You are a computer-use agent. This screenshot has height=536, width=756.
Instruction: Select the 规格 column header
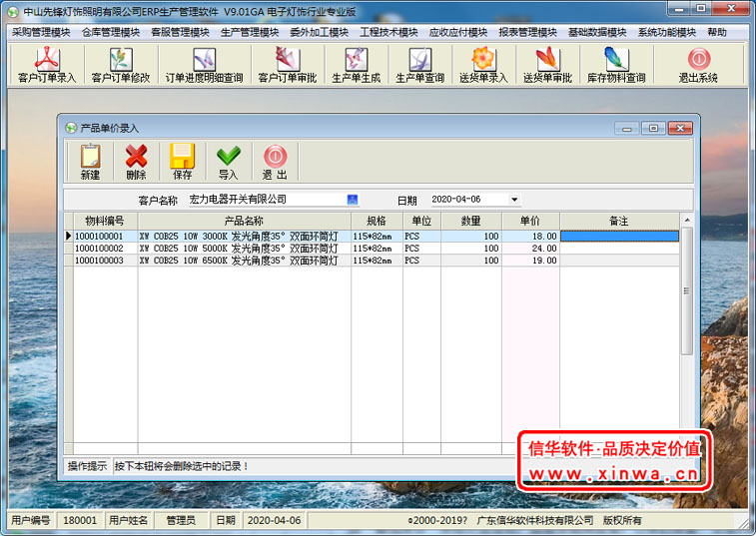click(x=377, y=221)
